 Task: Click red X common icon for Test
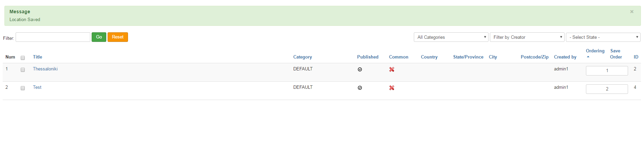point(392,88)
